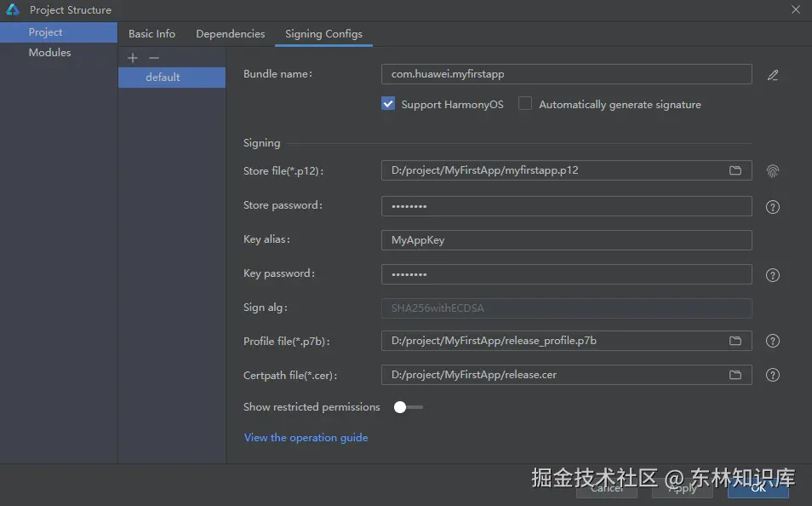Switch to Basic Info tab
This screenshot has height=506, width=812.
coord(152,34)
